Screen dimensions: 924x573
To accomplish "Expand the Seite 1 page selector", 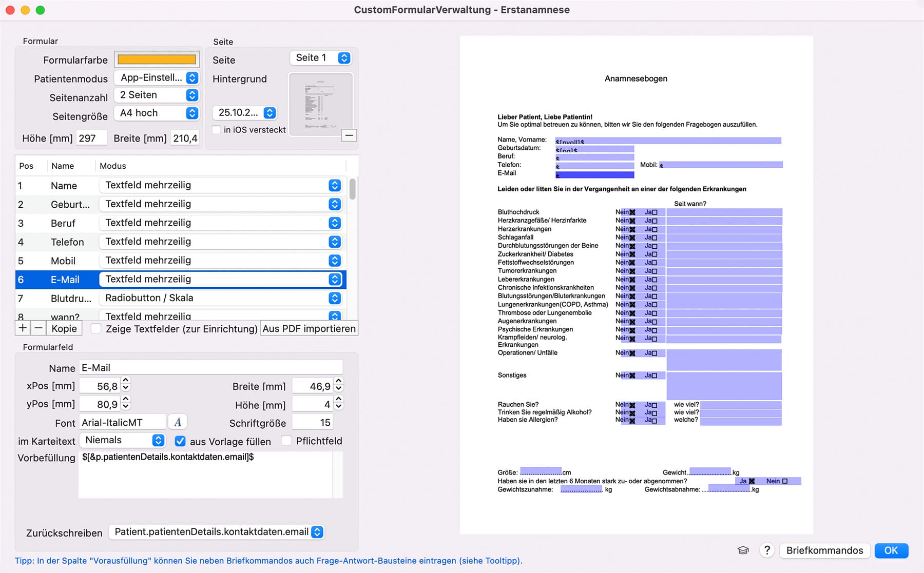I will point(321,58).
